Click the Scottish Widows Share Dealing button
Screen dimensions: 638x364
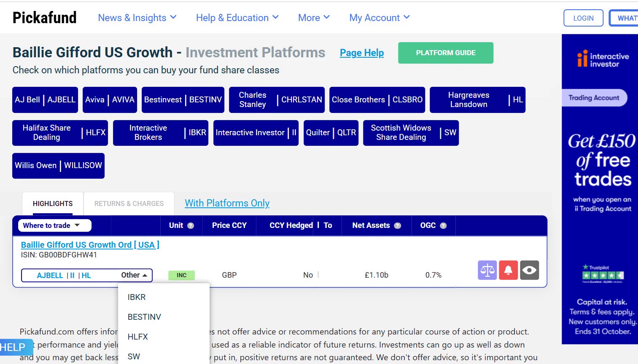tap(411, 133)
